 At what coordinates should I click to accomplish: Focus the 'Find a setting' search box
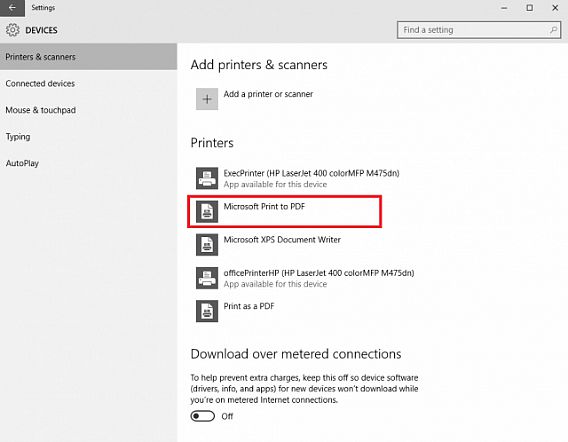(479, 30)
